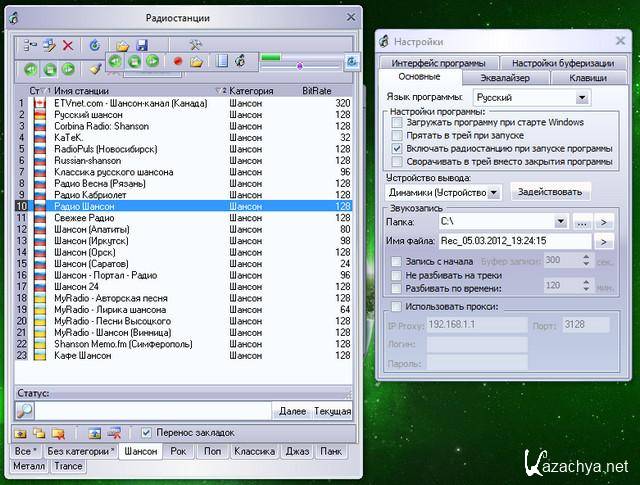Image resolution: width=640 pixels, height=485 pixels.
Task: Toggle the Перенос закладок checkbox
Action: [x=147, y=432]
